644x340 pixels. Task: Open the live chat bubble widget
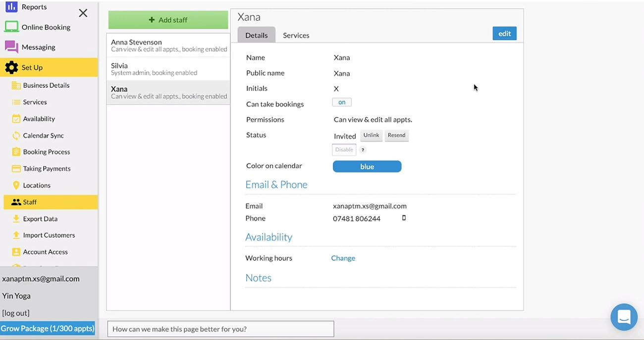(624, 317)
